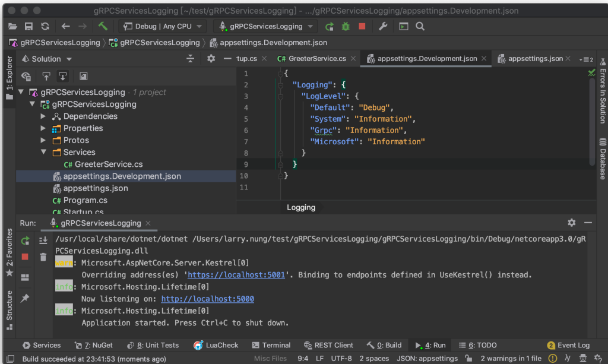Change LF line separator in status bar

coord(319,358)
